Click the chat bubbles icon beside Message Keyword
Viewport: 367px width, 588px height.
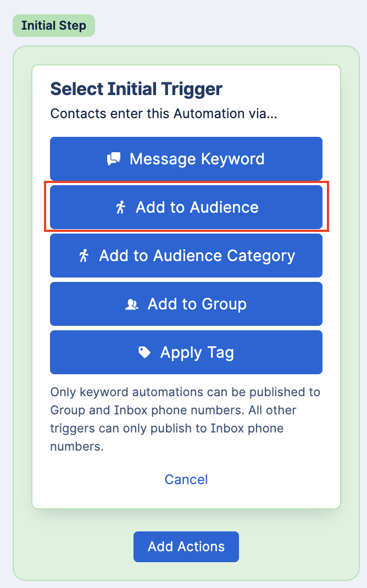(114, 159)
